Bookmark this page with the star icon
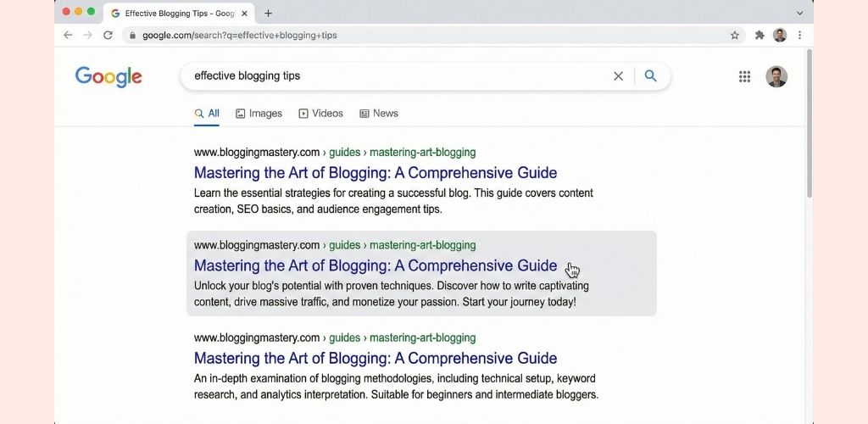 735,35
